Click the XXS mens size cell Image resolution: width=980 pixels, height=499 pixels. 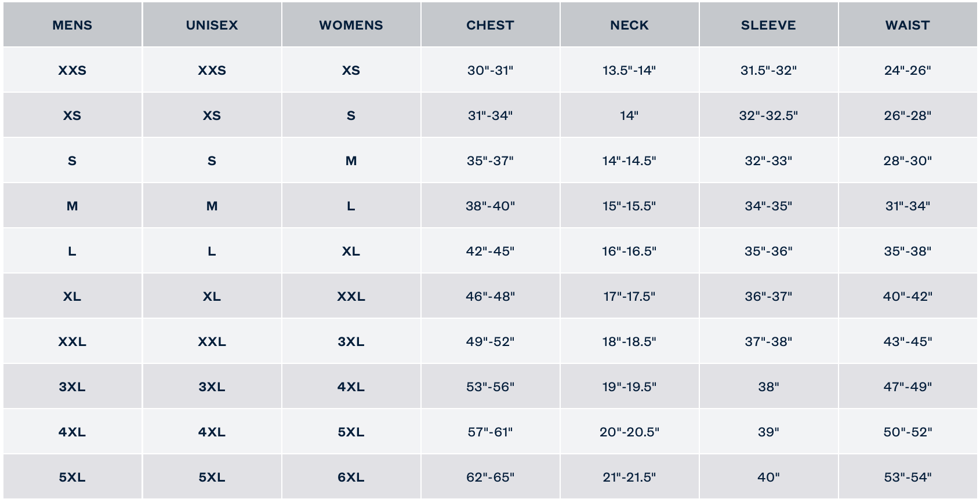tap(72, 71)
